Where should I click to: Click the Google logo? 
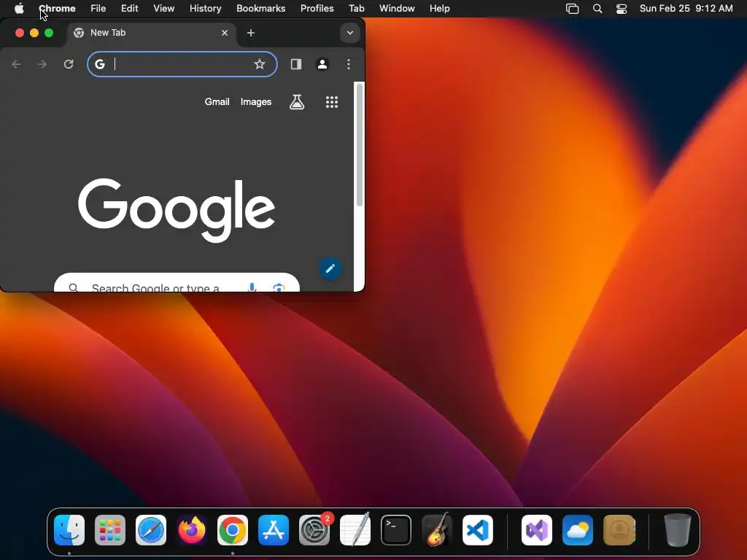point(177,210)
